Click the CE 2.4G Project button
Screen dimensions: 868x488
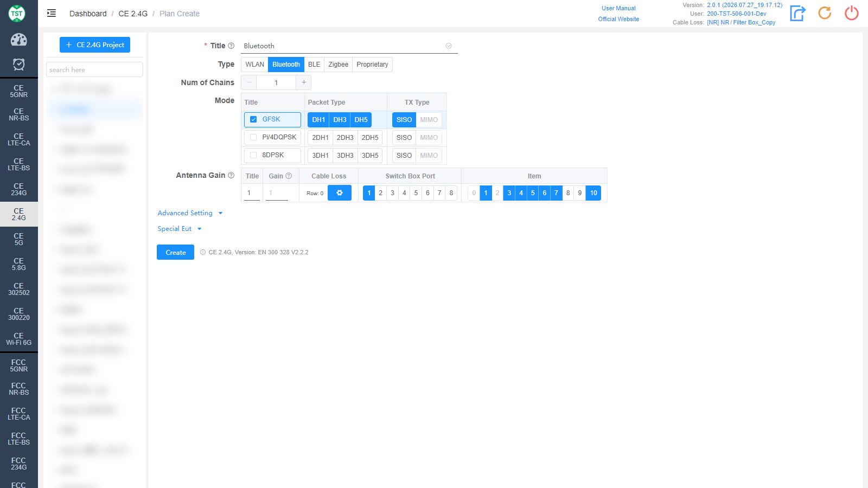(95, 45)
